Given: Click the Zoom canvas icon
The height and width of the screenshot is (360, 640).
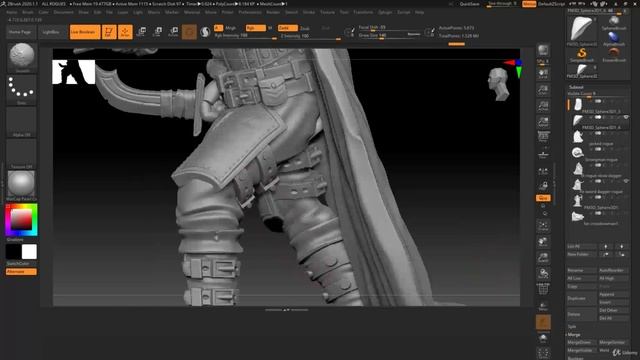Looking at the screenshot, I should click(543, 90).
